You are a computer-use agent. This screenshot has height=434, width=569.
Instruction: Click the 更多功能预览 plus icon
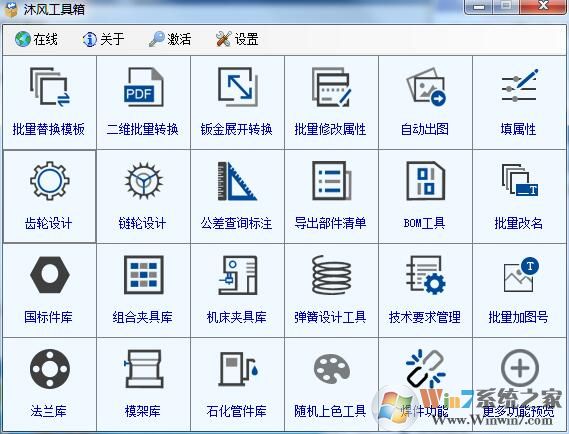(520, 368)
